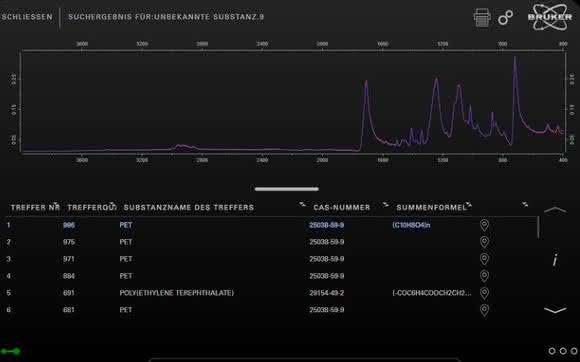Sort by TREFFERQU. column header

[92, 207]
